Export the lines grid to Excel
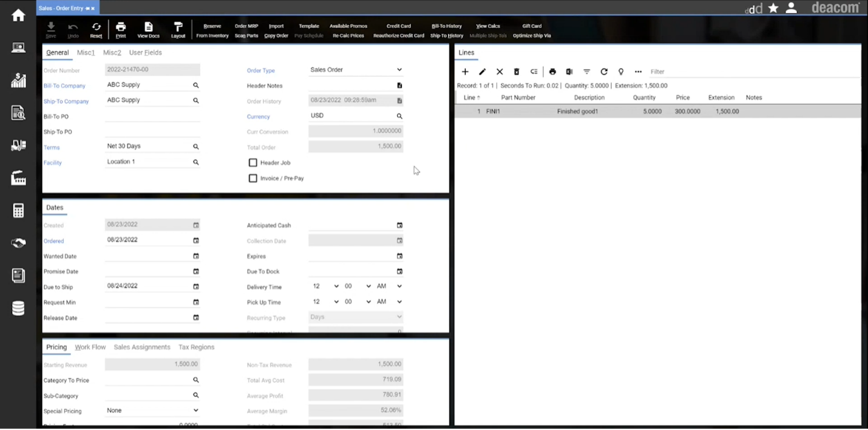 (x=569, y=72)
